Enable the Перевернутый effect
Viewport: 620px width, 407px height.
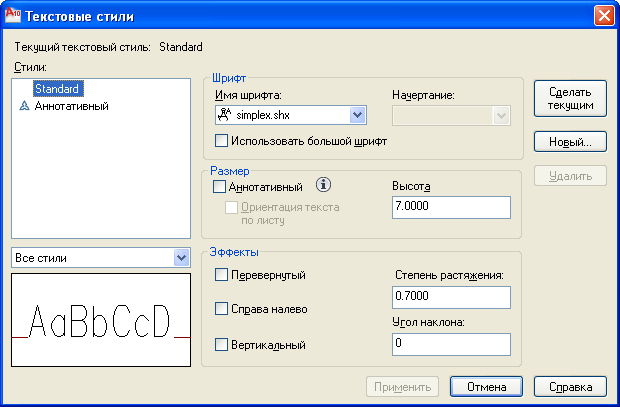[221, 274]
